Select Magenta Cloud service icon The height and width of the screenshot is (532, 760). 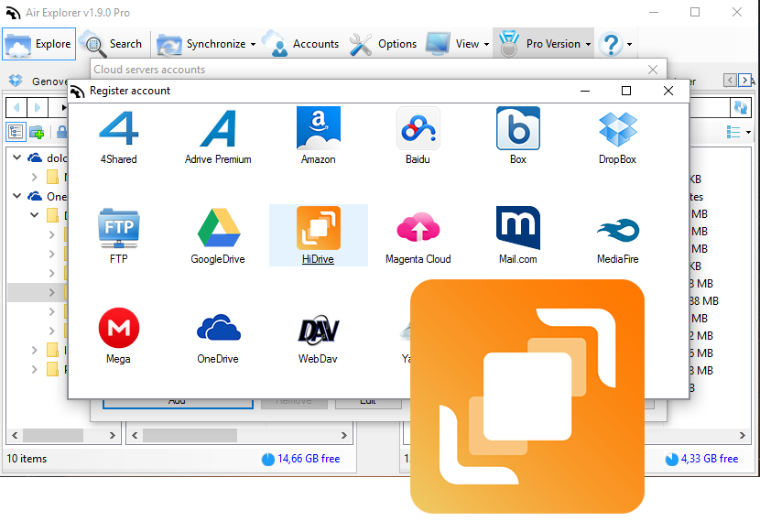point(418,236)
